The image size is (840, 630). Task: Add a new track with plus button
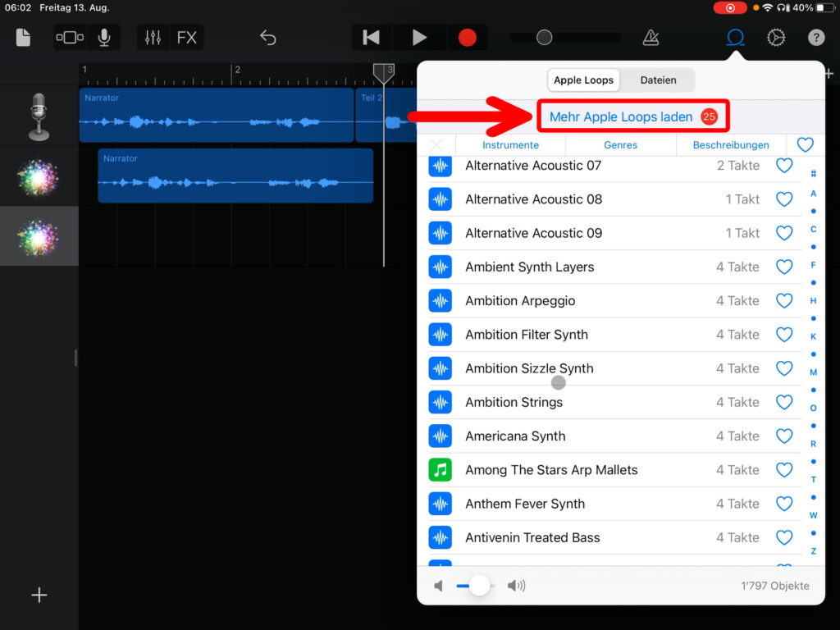pyautogui.click(x=39, y=596)
